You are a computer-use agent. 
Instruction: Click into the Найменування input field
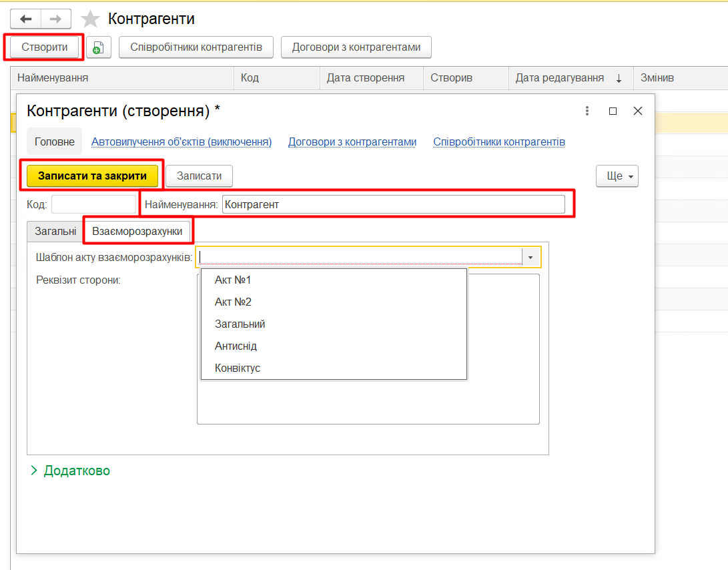pos(393,204)
